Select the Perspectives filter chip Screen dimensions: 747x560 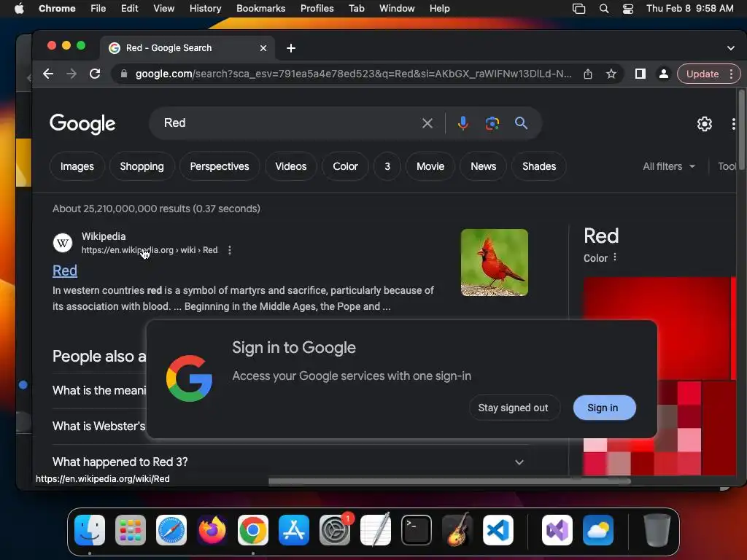point(220,167)
